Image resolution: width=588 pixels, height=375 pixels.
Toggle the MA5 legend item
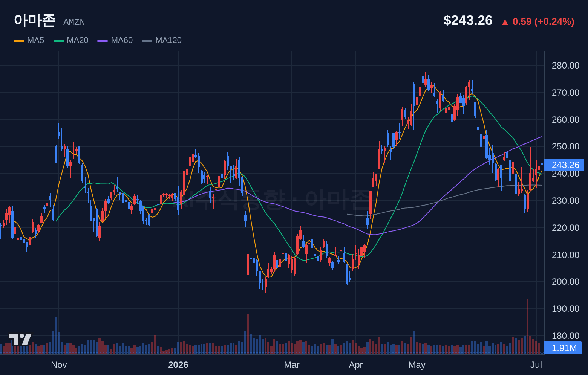tap(29, 40)
